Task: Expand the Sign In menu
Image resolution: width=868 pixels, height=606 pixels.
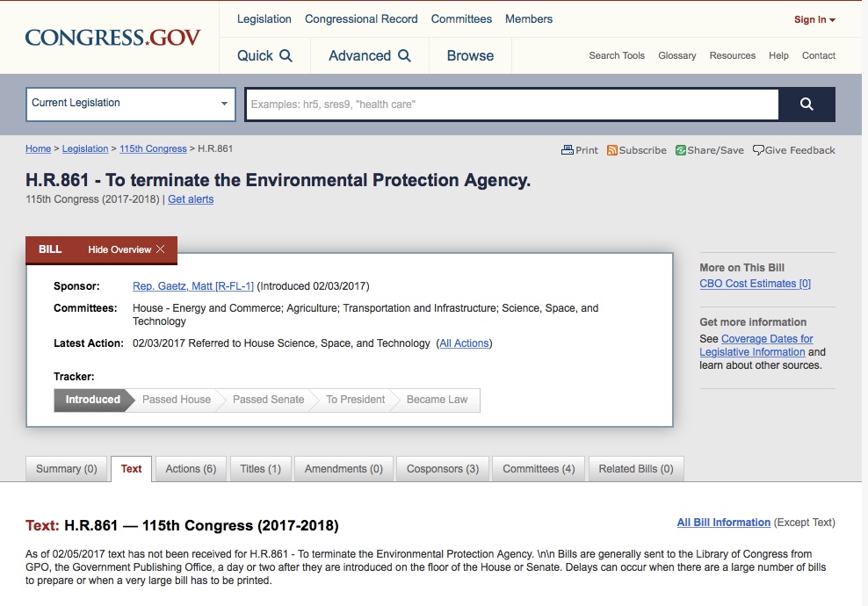Action: tap(814, 19)
